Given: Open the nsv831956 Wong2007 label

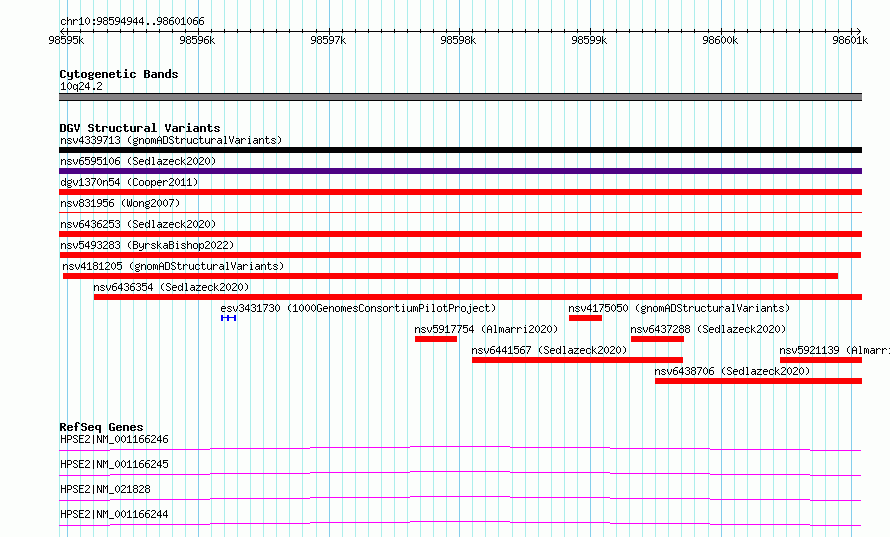Looking at the screenshot, I should (120, 203).
